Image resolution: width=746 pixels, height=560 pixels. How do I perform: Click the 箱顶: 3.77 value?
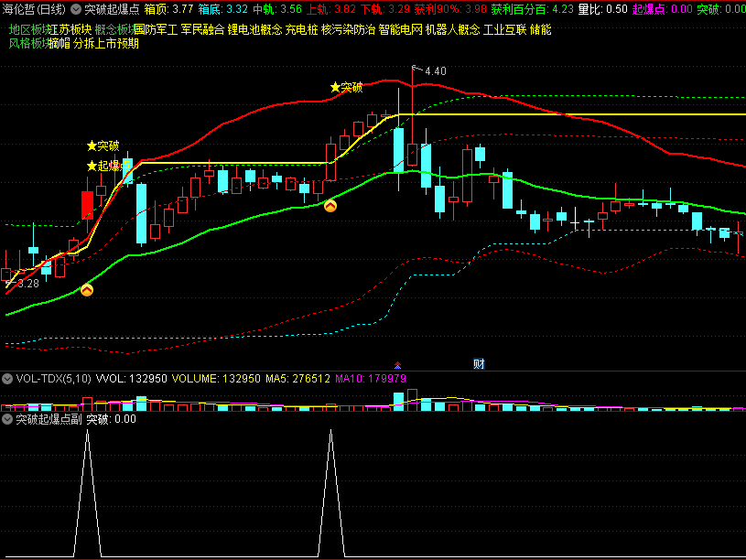click(x=168, y=9)
